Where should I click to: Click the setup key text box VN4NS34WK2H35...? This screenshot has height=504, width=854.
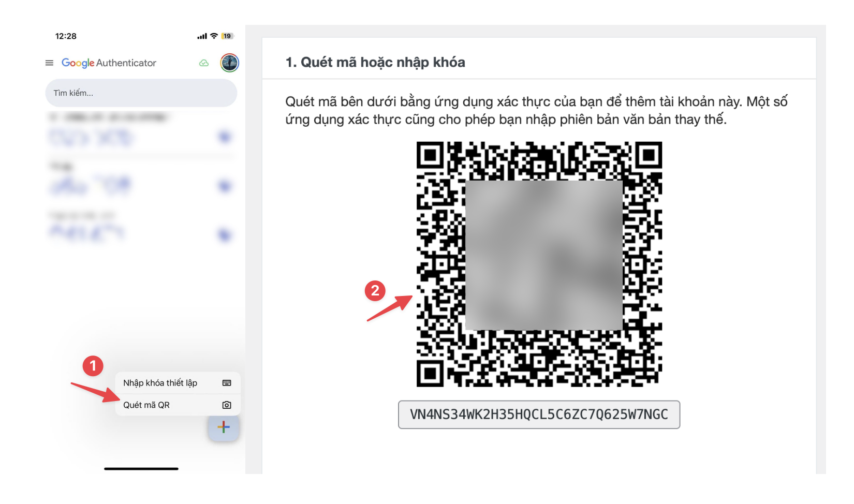click(x=539, y=414)
